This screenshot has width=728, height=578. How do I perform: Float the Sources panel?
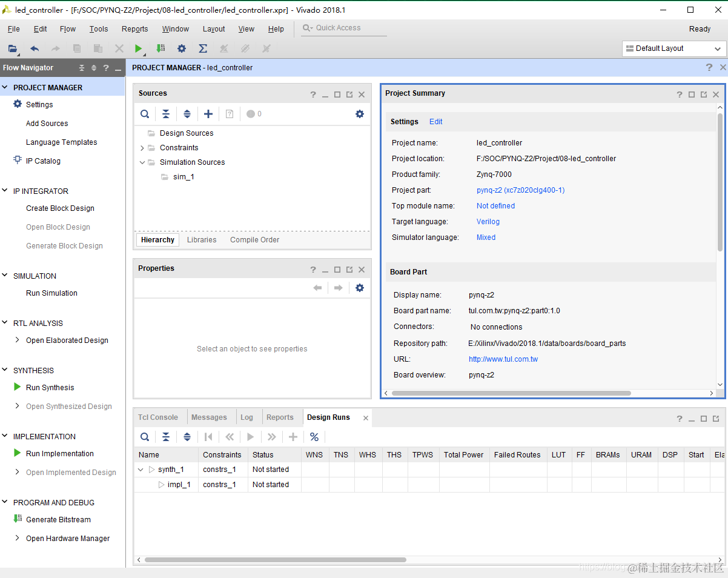[349, 95]
